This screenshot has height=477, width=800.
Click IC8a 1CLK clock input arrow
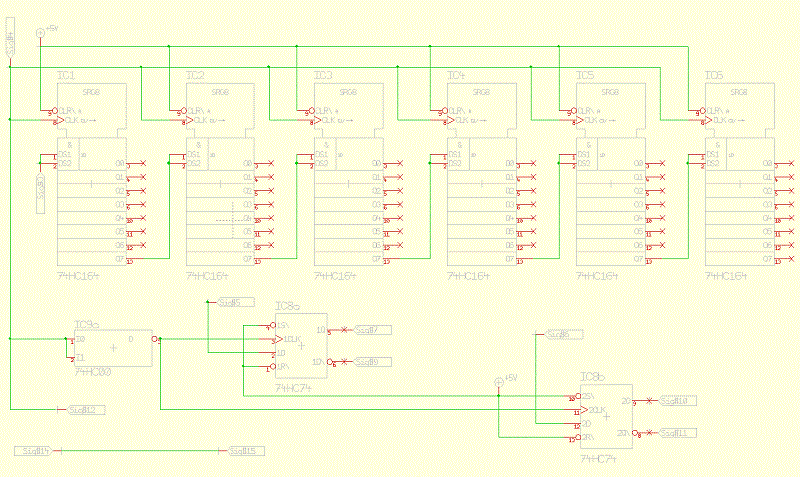tap(279, 339)
